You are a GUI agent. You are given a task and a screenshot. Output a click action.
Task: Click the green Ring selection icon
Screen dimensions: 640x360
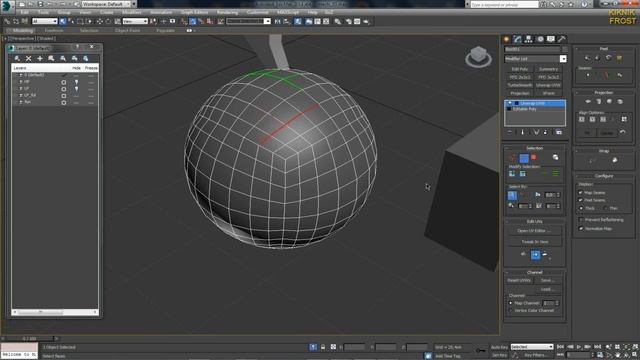click(x=556, y=174)
